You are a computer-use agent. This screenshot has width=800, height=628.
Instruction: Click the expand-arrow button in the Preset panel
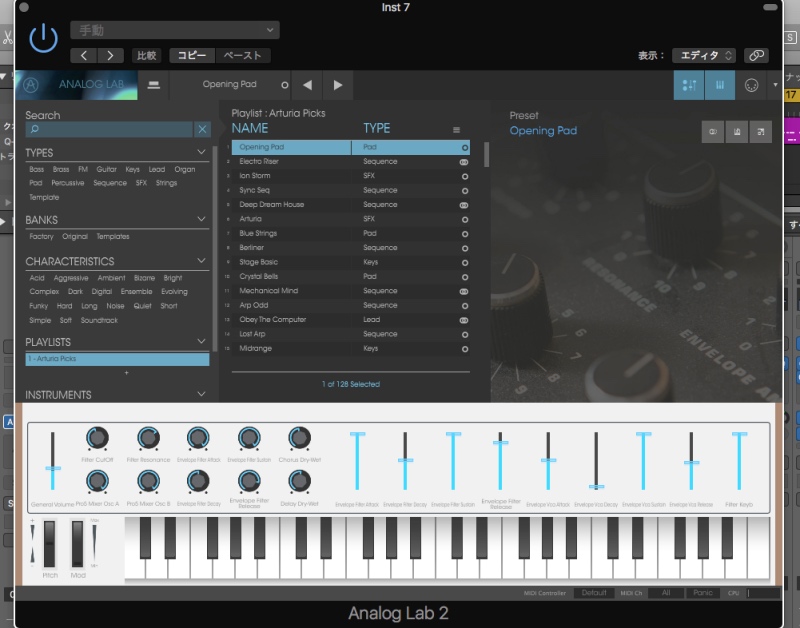(761, 132)
